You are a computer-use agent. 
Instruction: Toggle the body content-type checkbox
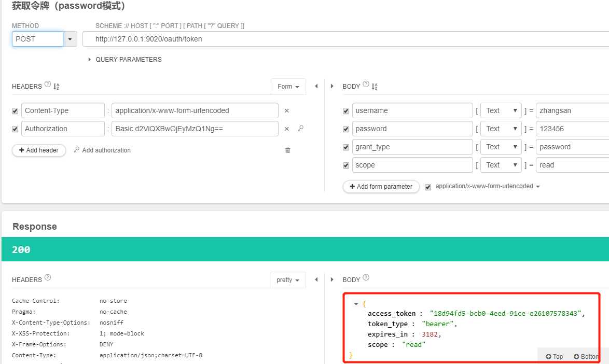(x=428, y=187)
